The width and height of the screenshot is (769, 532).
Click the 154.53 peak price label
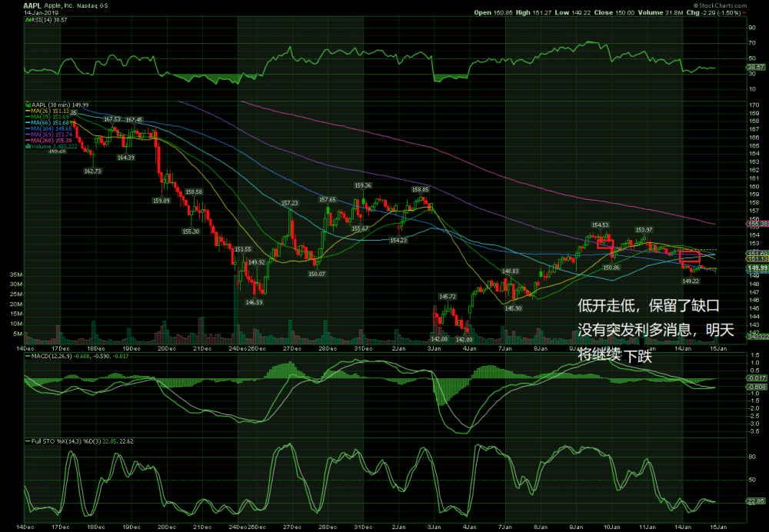tap(600, 225)
